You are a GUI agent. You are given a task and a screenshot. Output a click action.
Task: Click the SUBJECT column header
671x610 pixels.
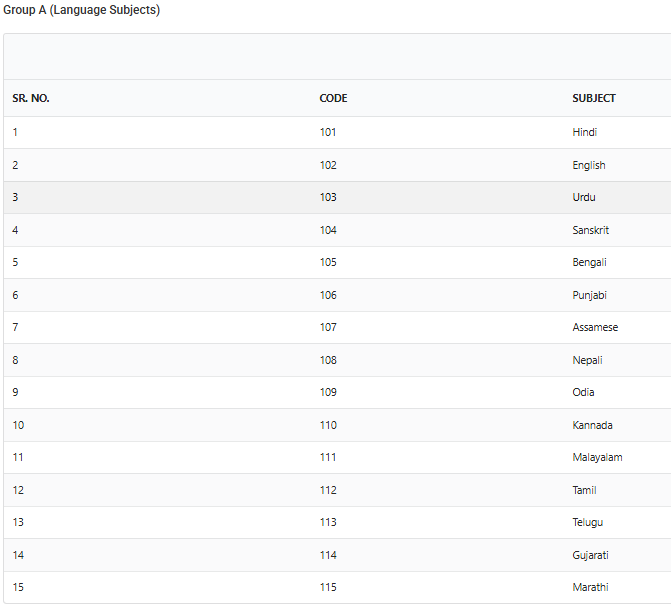pos(594,98)
